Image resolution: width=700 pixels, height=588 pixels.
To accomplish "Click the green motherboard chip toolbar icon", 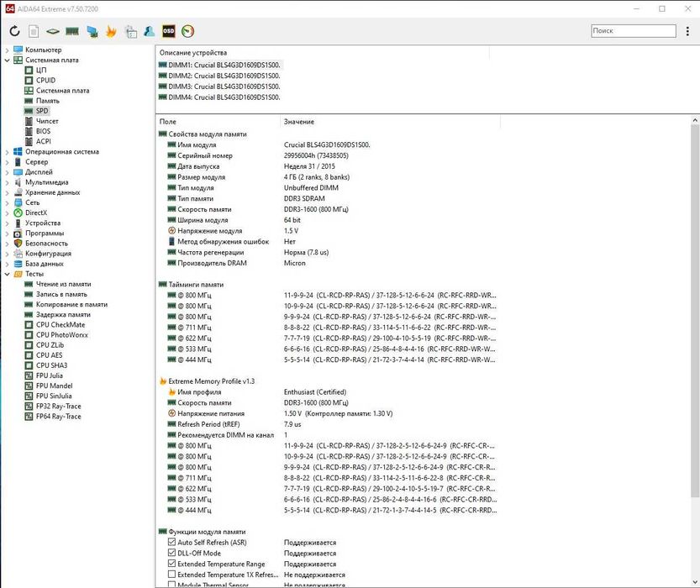I will pos(53,31).
